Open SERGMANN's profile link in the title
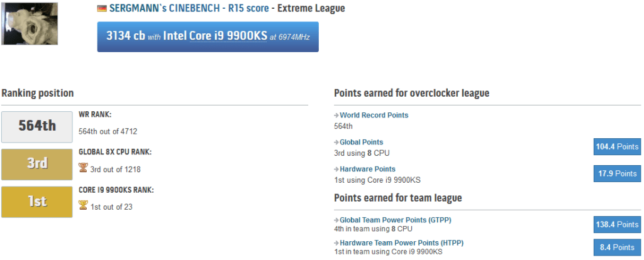The image size is (644, 260). click(138, 8)
